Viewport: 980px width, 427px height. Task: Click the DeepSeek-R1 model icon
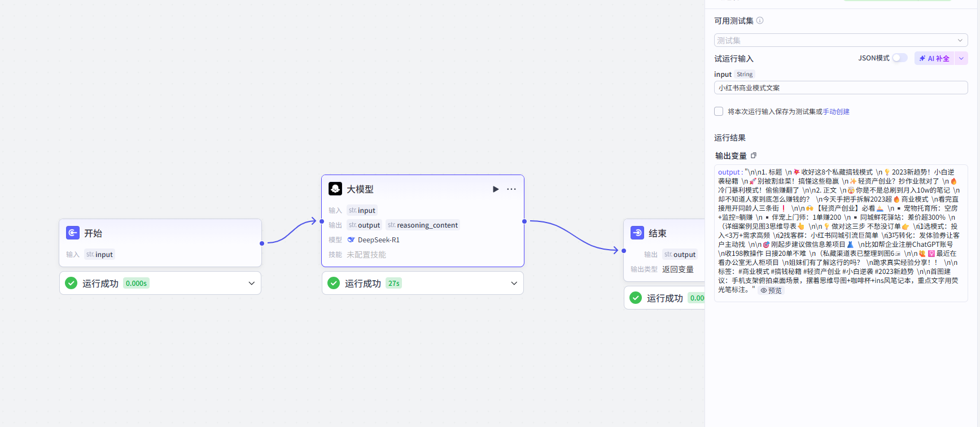[351, 239]
